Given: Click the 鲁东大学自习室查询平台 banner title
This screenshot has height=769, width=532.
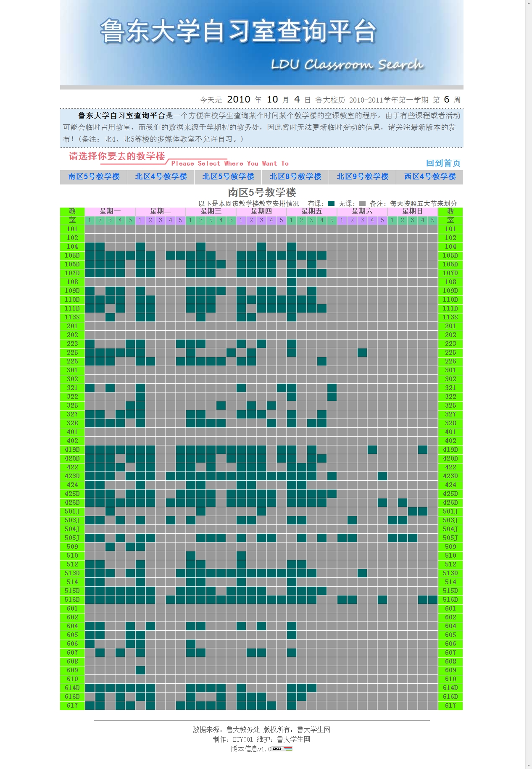Looking at the screenshot, I should pyautogui.click(x=238, y=31).
